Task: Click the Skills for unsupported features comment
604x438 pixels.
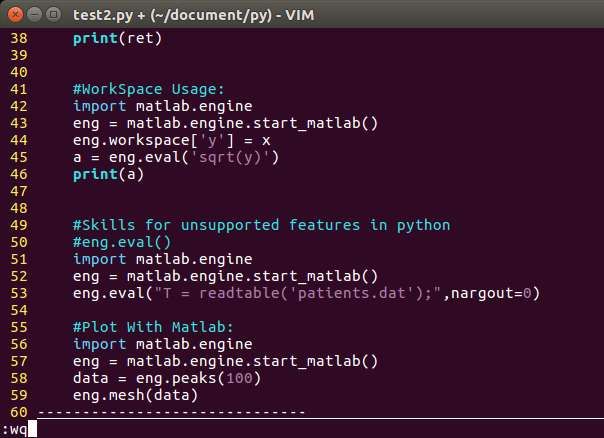Action: point(262,225)
